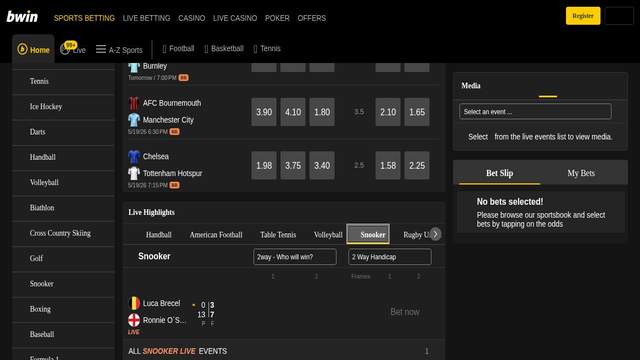The width and height of the screenshot is (640, 360).
Task: Click the badge under Bournemouth match time
Action: (x=174, y=132)
